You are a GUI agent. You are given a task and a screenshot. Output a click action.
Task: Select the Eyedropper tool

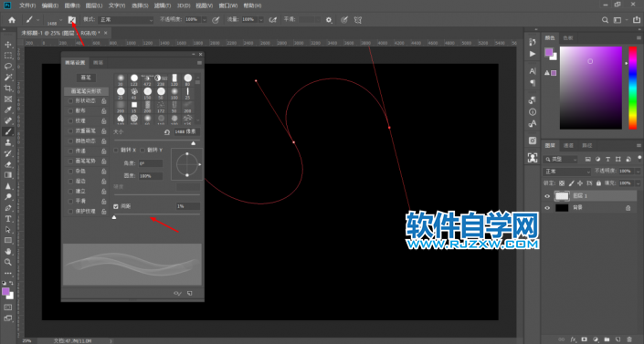point(8,109)
